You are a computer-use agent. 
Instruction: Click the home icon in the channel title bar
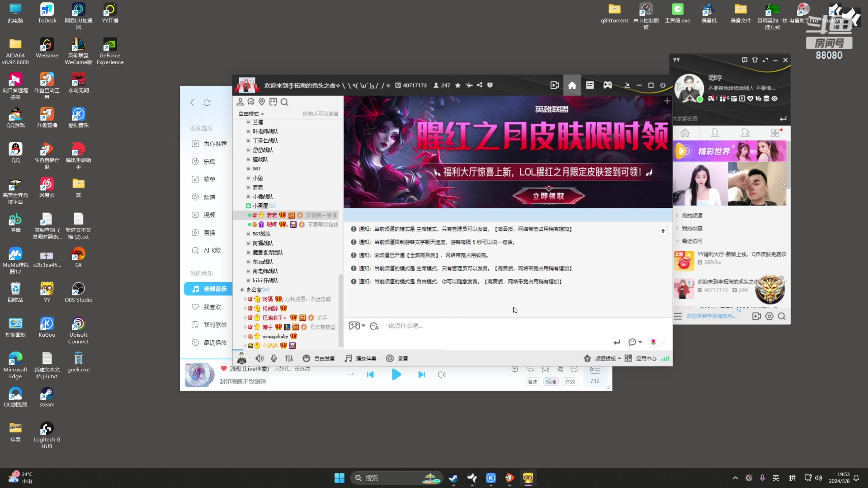pos(572,84)
